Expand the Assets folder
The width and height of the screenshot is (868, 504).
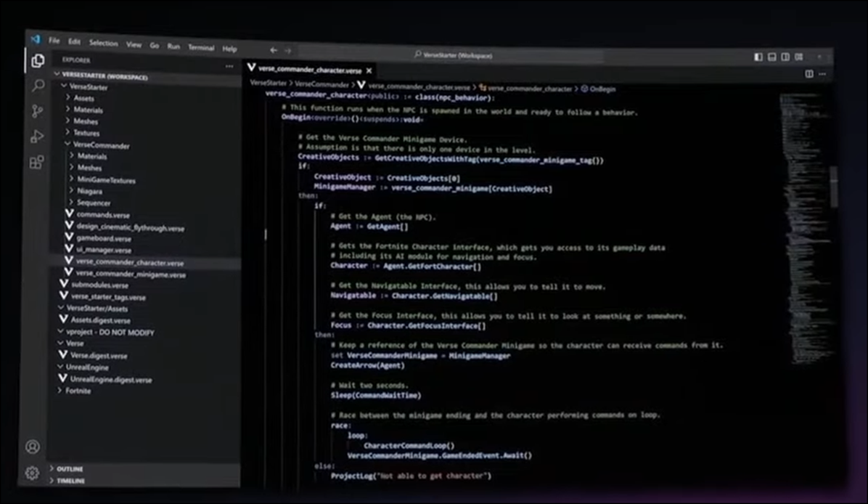[84, 98]
